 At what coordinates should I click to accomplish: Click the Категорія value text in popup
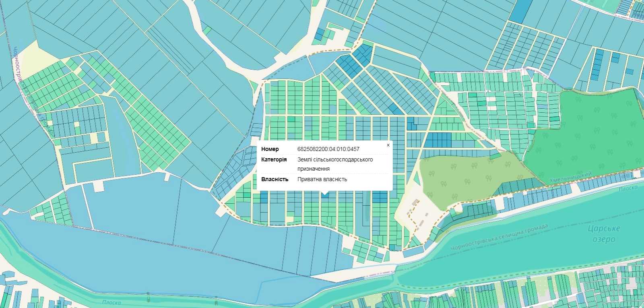pyautogui.click(x=335, y=164)
